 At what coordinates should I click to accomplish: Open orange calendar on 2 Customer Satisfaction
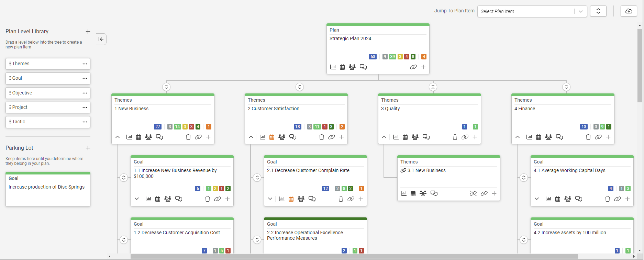272,137
